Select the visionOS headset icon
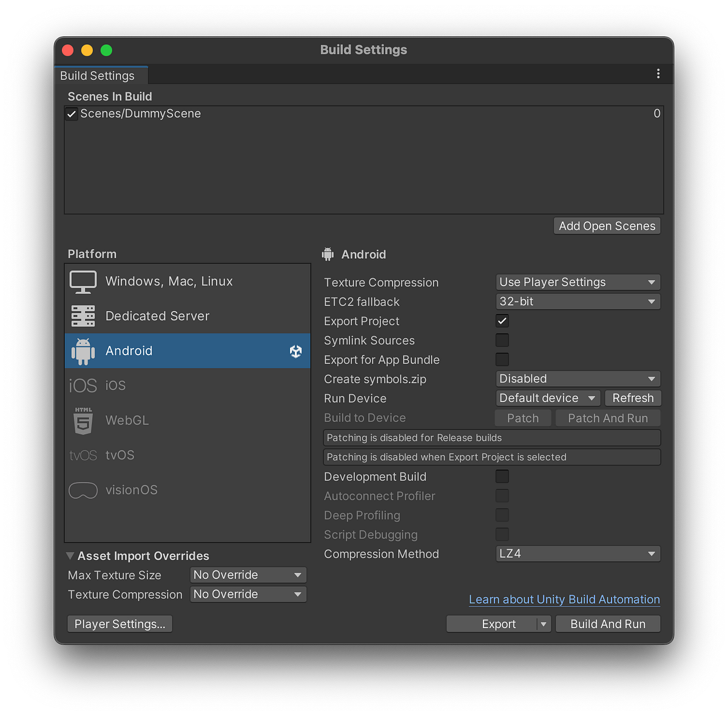 (x=83, y=490)
